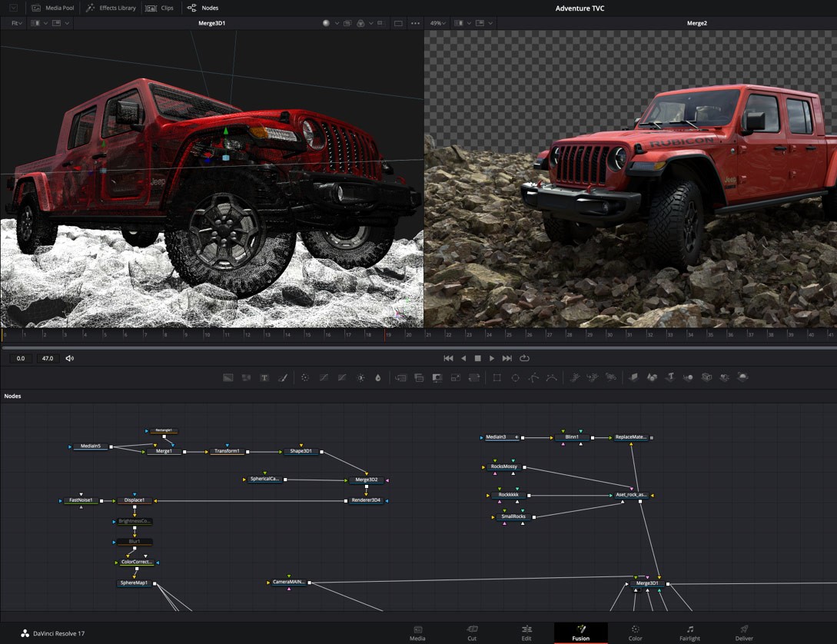Toggle audio mute speaker icon
Viewport: 837px width, 644px height.
tap(70, 358)
